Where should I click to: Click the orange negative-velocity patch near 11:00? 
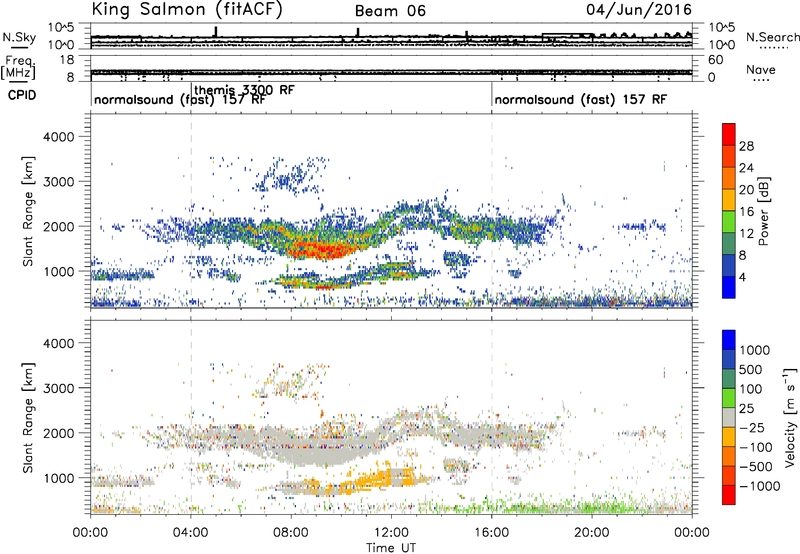(x=375, y=481)
